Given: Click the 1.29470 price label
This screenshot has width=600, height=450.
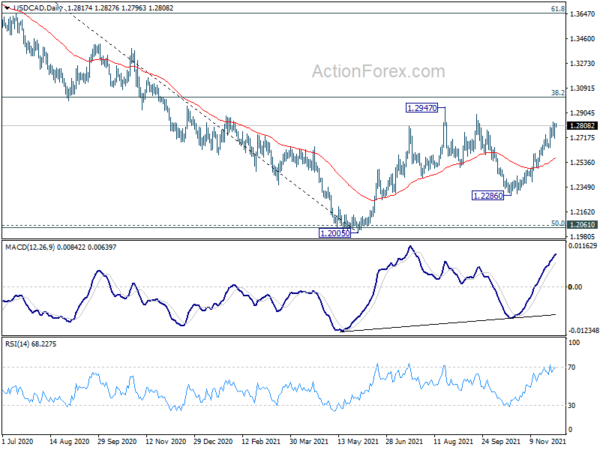Looking at the screenshot, I should [421, 108].
